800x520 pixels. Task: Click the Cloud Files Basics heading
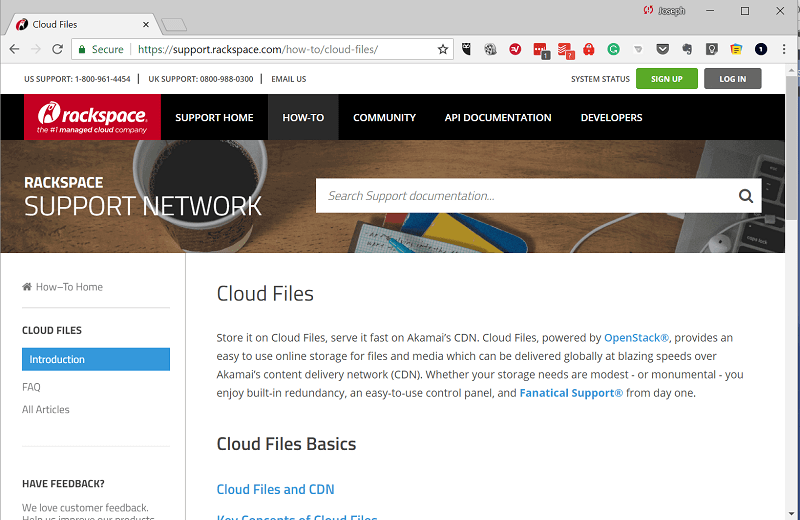tap(286, 443)
